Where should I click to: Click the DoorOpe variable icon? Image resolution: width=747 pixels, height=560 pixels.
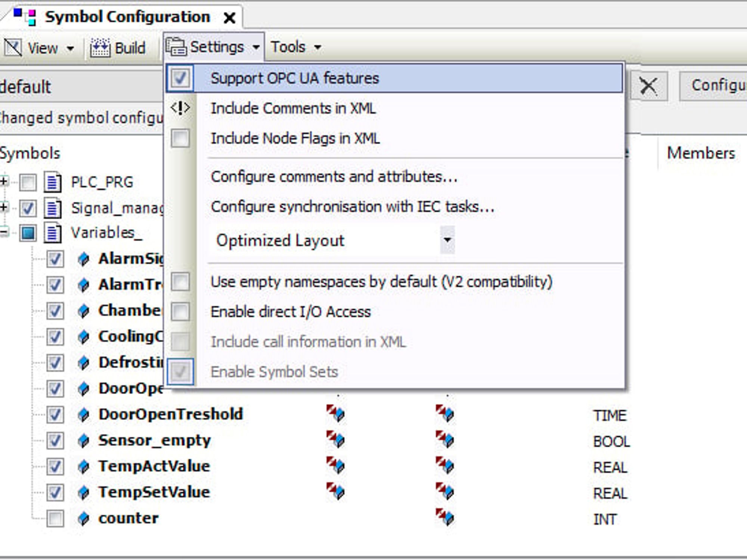[83, 389]
